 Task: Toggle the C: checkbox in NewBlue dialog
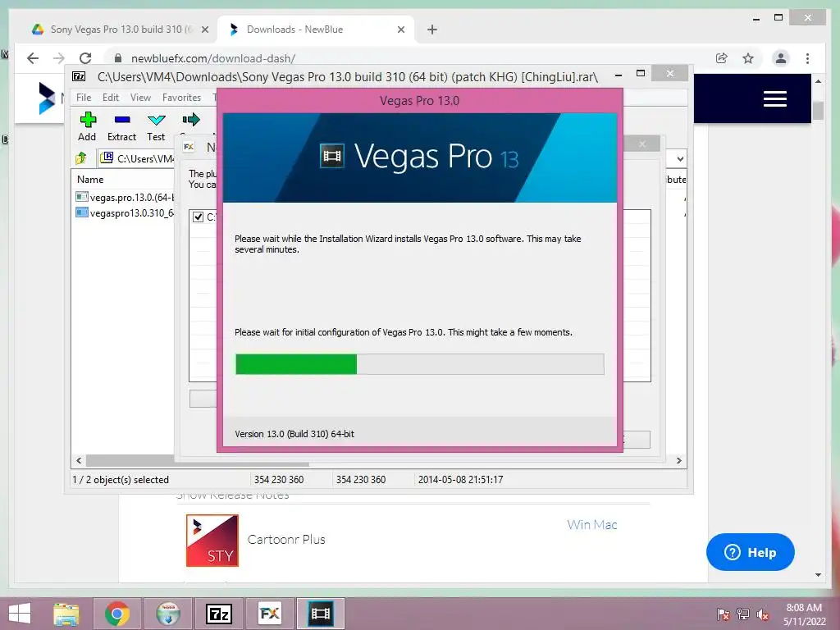pos(199,217)
